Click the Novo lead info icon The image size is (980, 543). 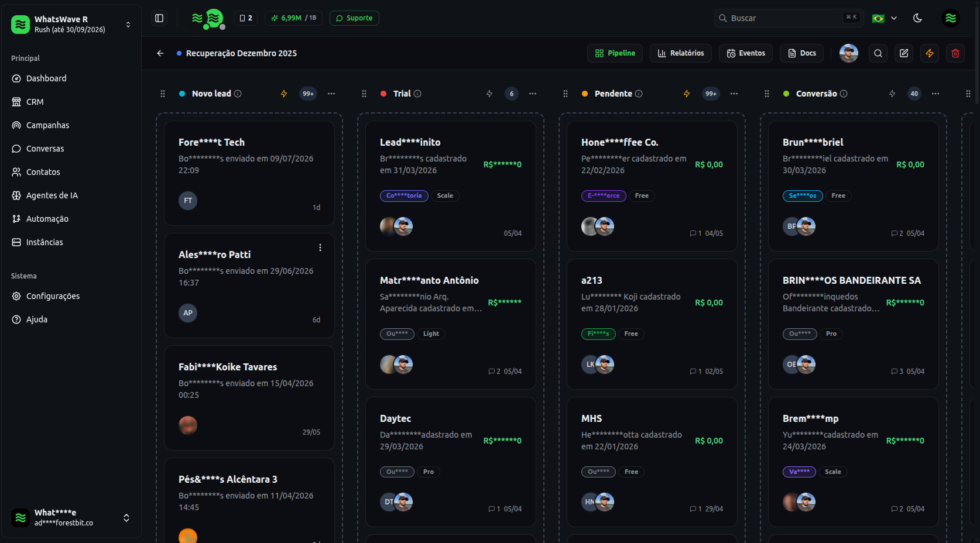click(x=238, y=94)
